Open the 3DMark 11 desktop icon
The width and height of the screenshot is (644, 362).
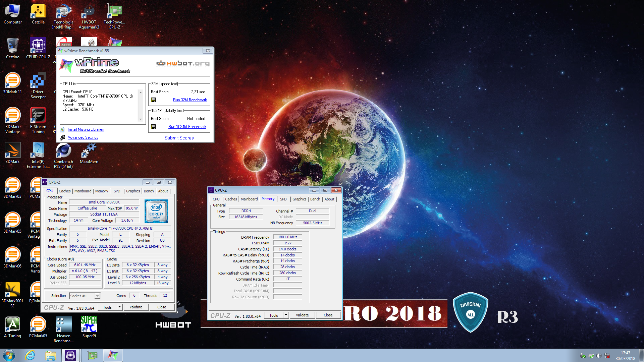(13, 83)
